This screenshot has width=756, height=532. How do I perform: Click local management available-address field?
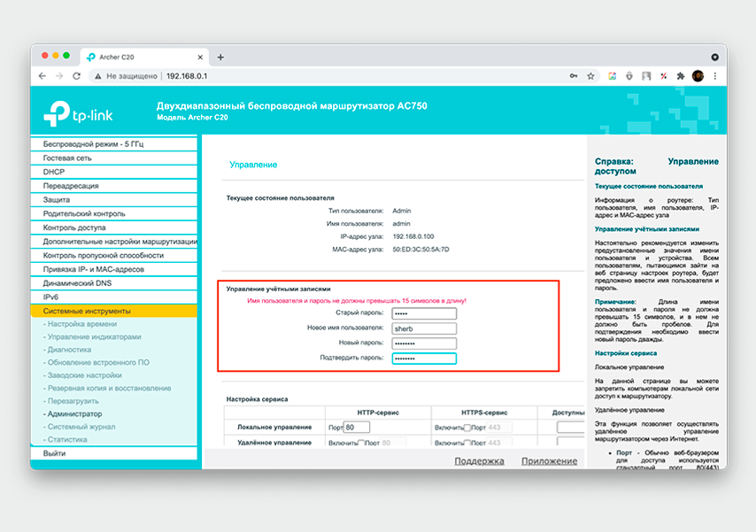click(571, 428)
